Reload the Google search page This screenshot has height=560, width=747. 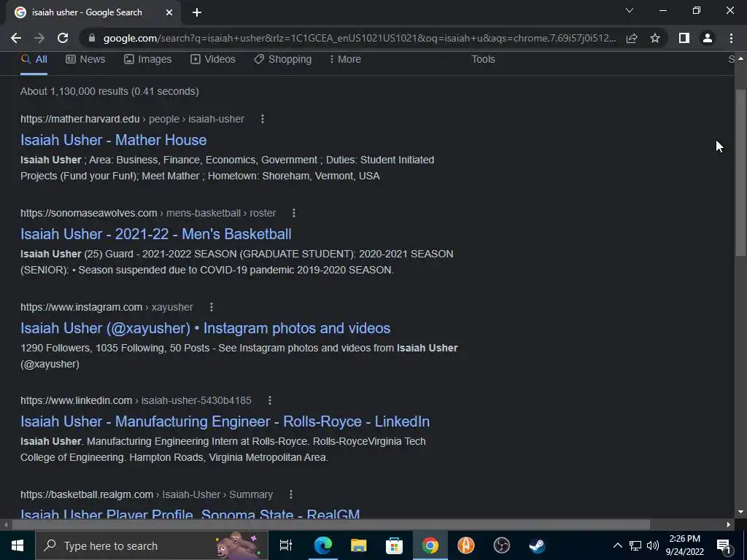point(63,38)
